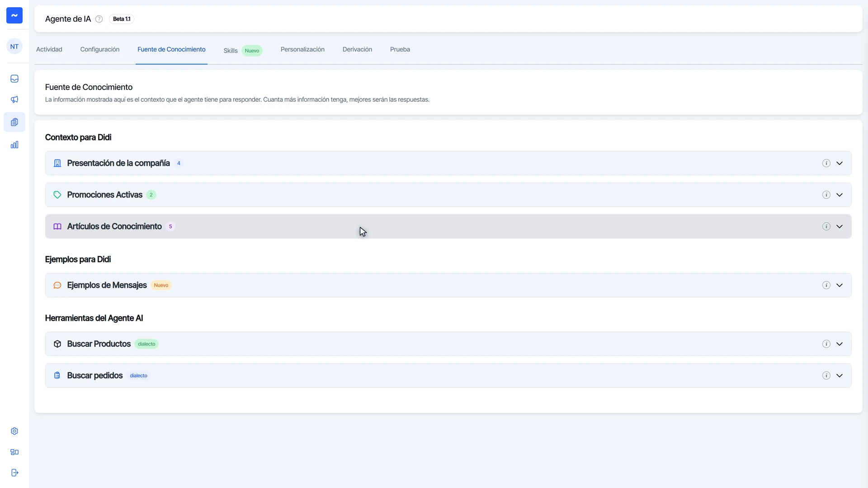The image size is (868, 488).
Task: Click the book icon of Artículos de Conocimiento
Action: tap(57, 226)
